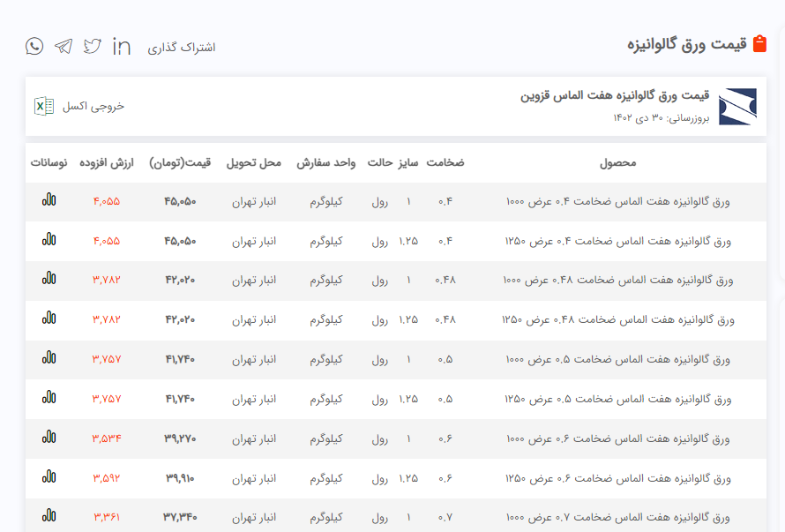This screenshot has width=785, height=532.
Task: Open fluctuation chart for 0.6 width 1000 row
Action: pos(49,438)
